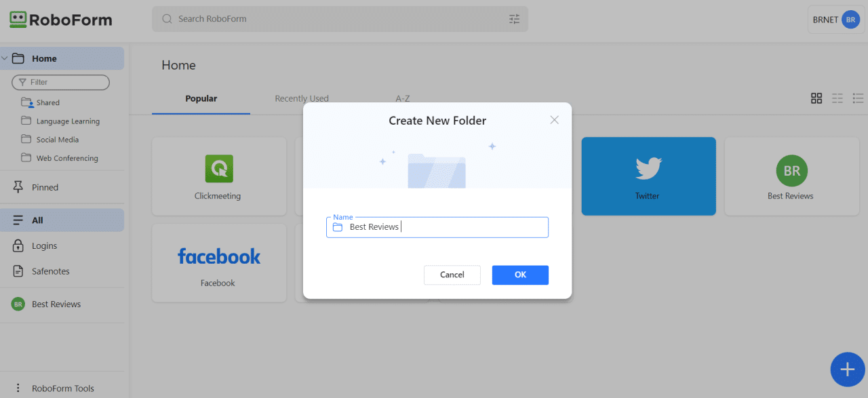Select the grid view icon
Image resolution: width=868 pixels, height=398 pixels.
(x=816, y=98)
